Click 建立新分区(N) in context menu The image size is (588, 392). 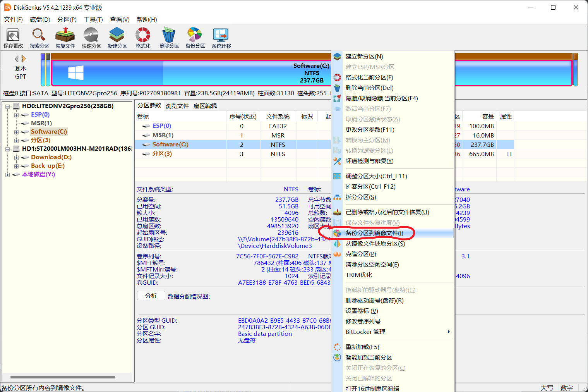point(393,57)
